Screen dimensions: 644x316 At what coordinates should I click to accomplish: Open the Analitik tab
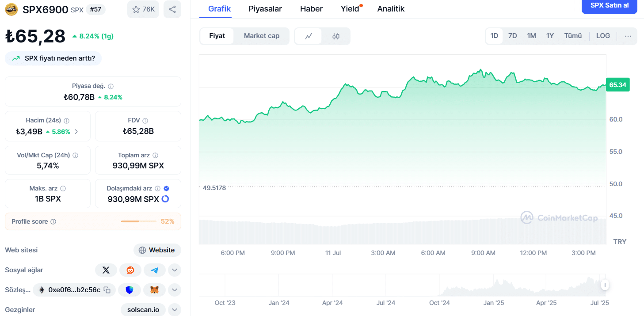[391, 9]
